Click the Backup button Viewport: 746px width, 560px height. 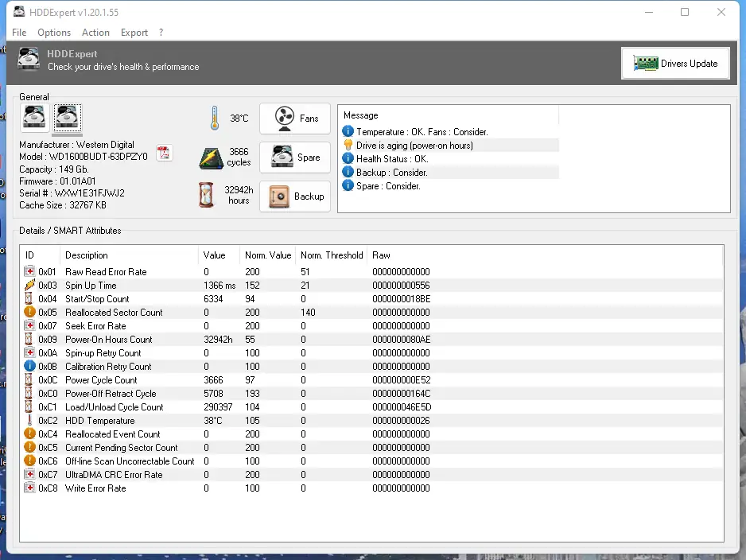(295, 196)
